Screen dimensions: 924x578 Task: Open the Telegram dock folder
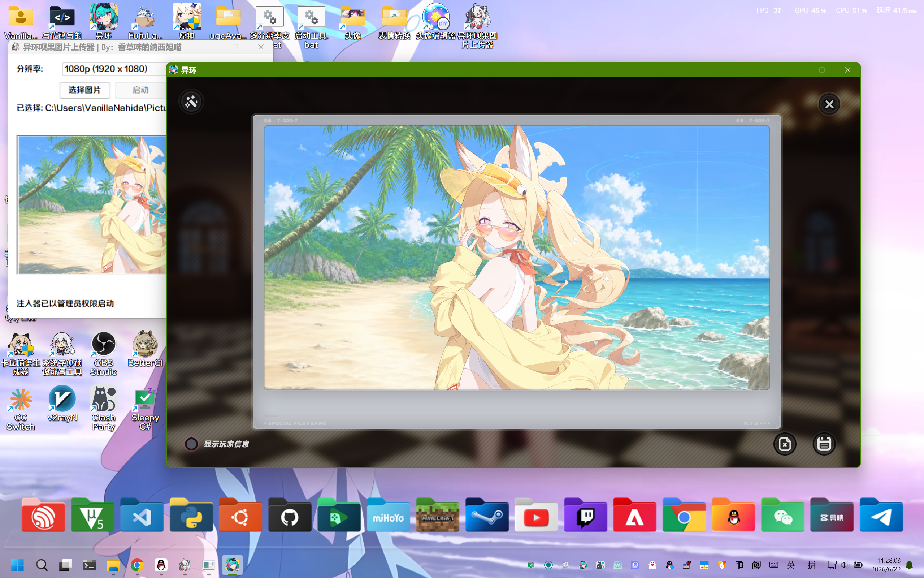[881, 514]
